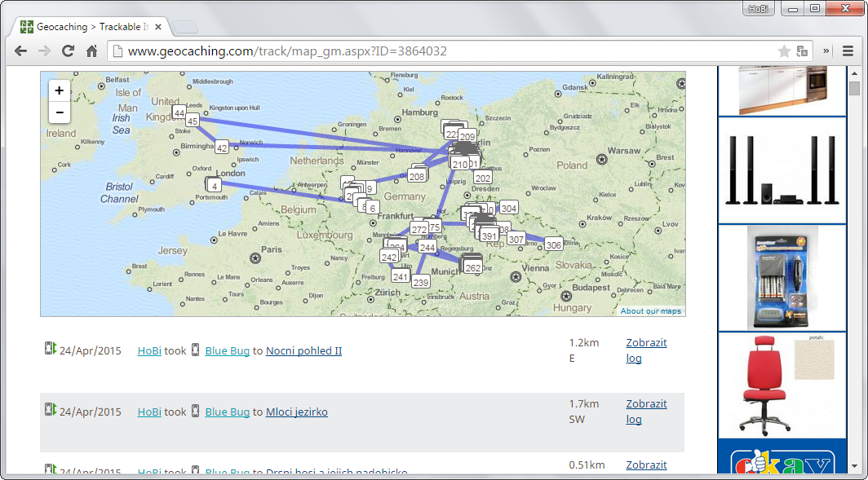The width and height of the screenshot is (868, 480).
Task: Select map marker 306 near Slovakia
Action: pyautogui.click(x=553, y=244)
